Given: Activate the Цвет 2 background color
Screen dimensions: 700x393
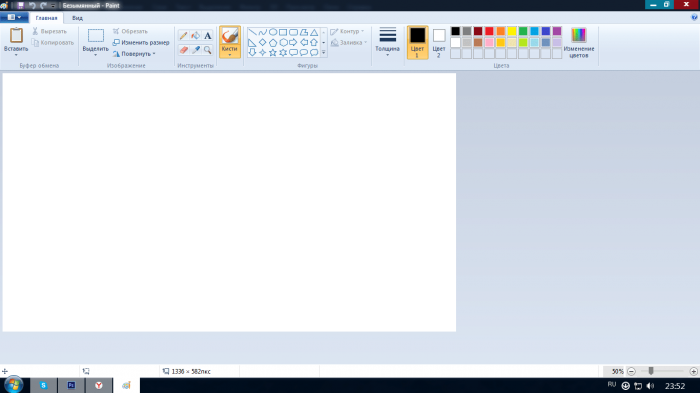Looking at the screenshot, I should tap(439, 43).
